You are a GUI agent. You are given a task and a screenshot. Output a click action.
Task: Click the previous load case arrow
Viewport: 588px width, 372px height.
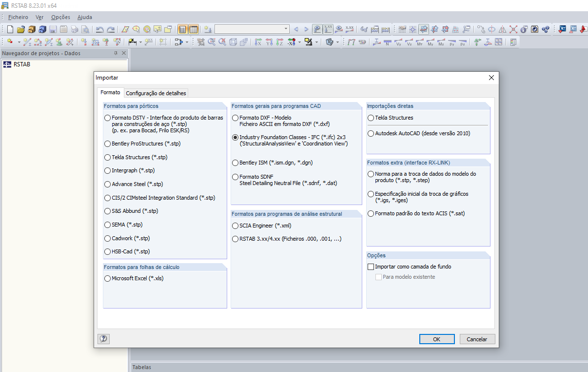[x=297, y=29]
